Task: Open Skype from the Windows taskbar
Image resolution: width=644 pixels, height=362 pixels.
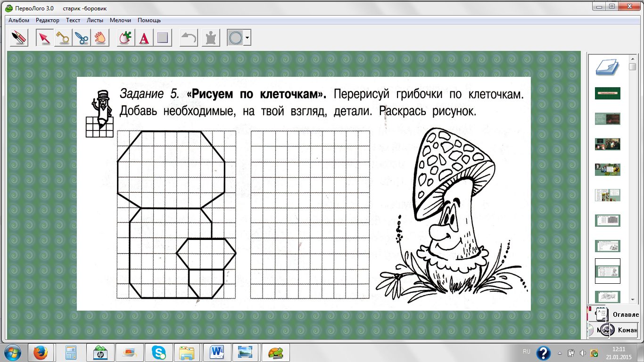Action: click(158, 352)
